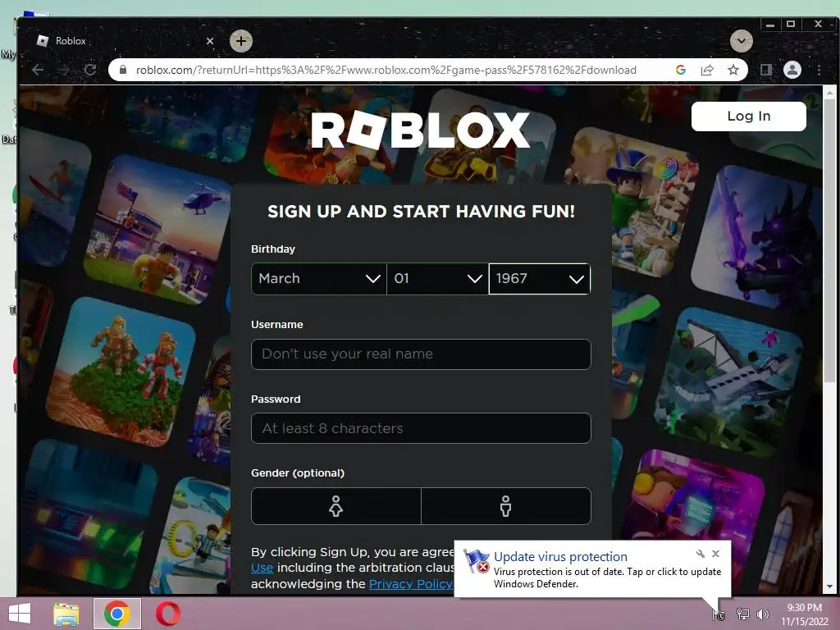Click the Action Center flag tray icon
Screen dimensions: 840x630
coord(719,614)
